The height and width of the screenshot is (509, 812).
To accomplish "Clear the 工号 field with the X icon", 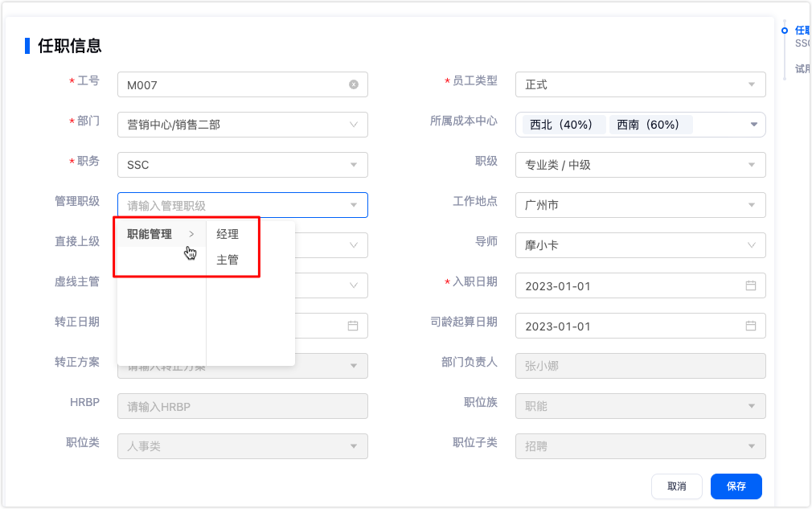I will (353, 84).
